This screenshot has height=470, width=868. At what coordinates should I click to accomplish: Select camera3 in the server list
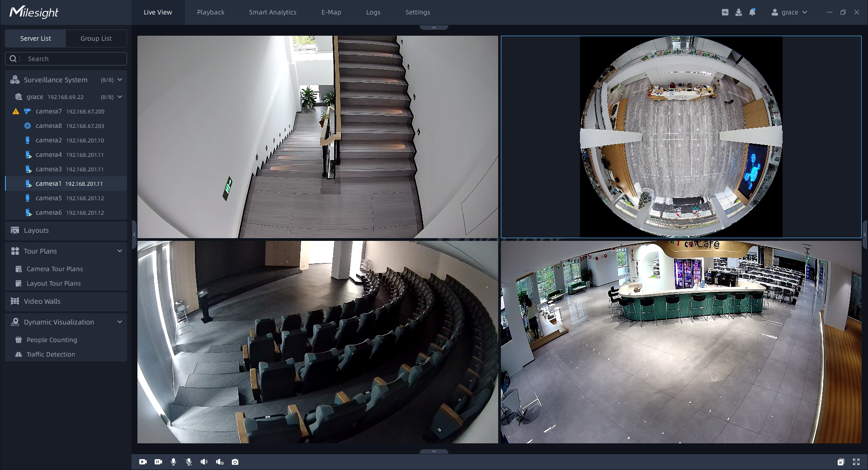pos(66,169)
